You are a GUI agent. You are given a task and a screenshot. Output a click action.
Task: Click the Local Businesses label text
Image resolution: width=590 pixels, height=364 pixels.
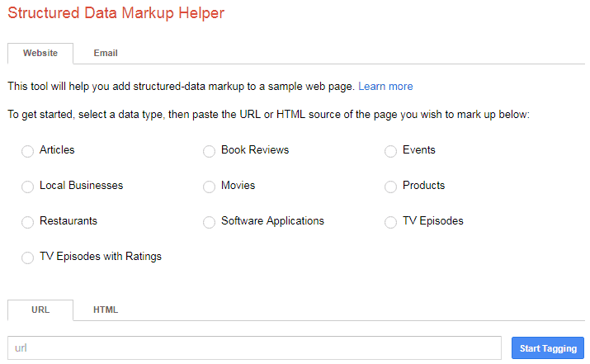click(81, 186)
